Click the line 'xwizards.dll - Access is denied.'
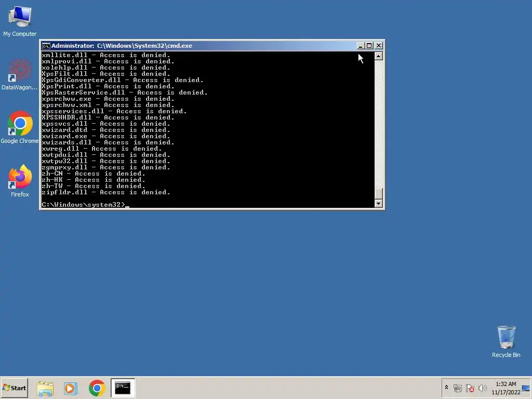532x399 pixels. point(108,142)
